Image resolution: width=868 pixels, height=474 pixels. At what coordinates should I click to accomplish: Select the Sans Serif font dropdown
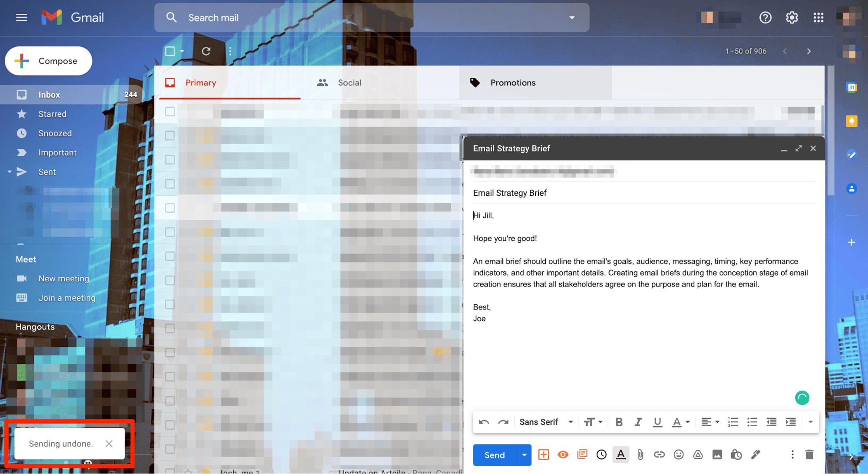point(546,421)
